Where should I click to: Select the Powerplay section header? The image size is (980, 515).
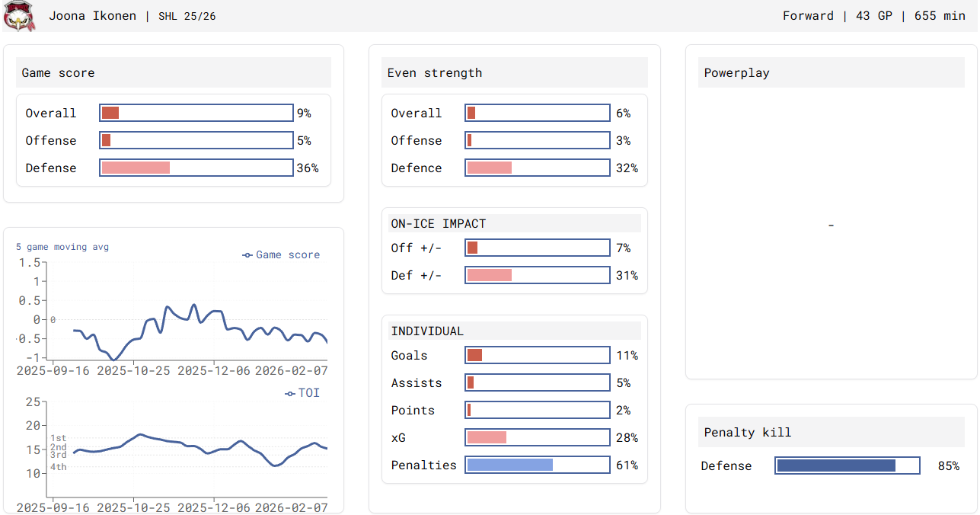831,73
